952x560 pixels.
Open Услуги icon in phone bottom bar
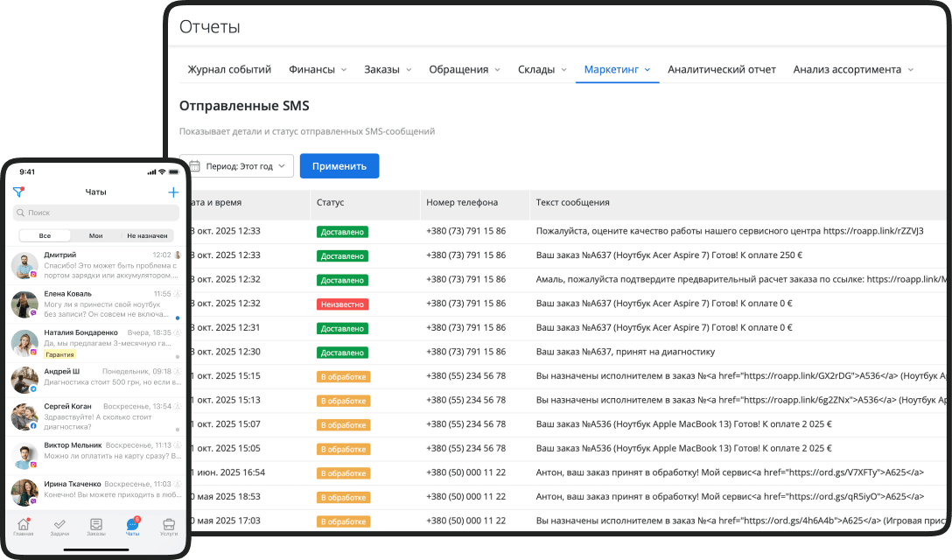pos(169,526)
